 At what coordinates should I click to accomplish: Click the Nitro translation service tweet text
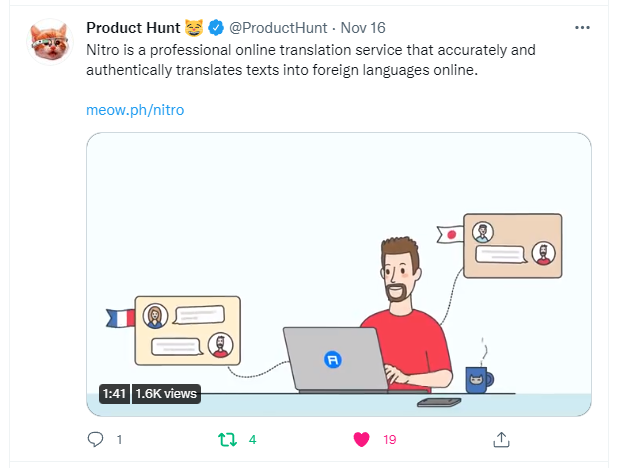(x=311, y=60)
